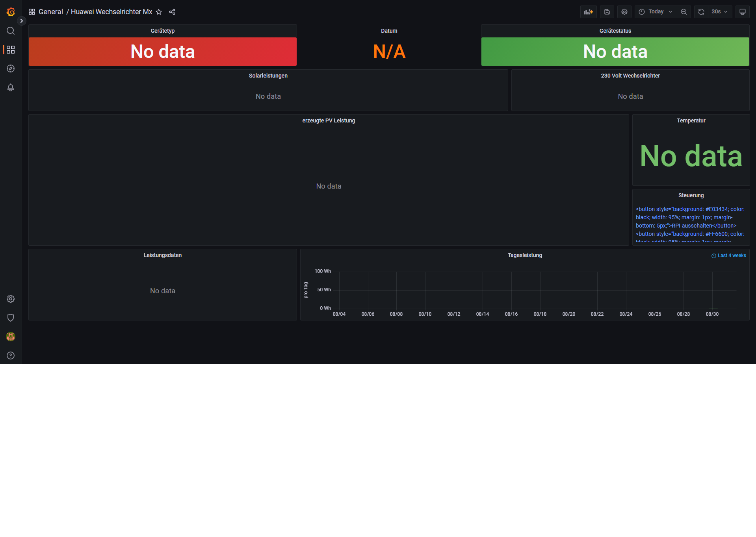Open the erzeugte PV Leistung panel menu
This screenshot has width=756, height=537.
(x=329, y=120)
